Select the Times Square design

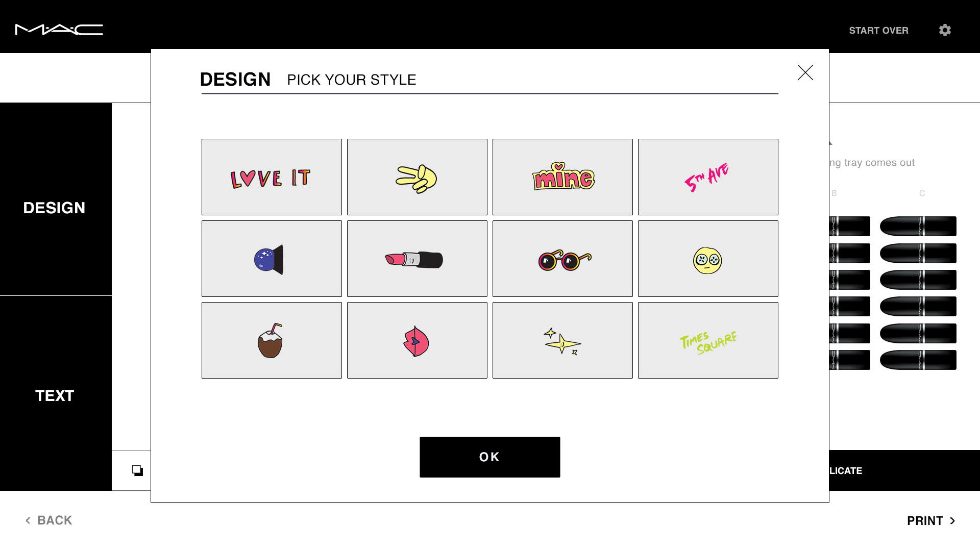pyautogui.click(x=708, y=340)
